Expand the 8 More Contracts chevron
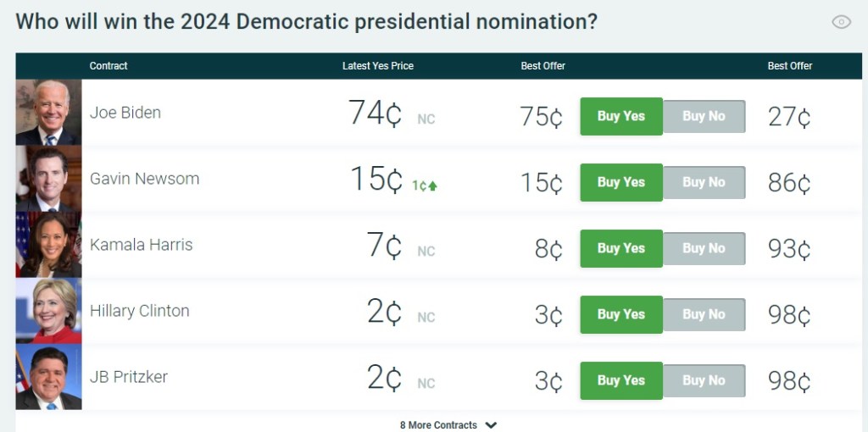The height and width of the screenshot is (432, 868). pyautogui.click(x=492, y=425)
